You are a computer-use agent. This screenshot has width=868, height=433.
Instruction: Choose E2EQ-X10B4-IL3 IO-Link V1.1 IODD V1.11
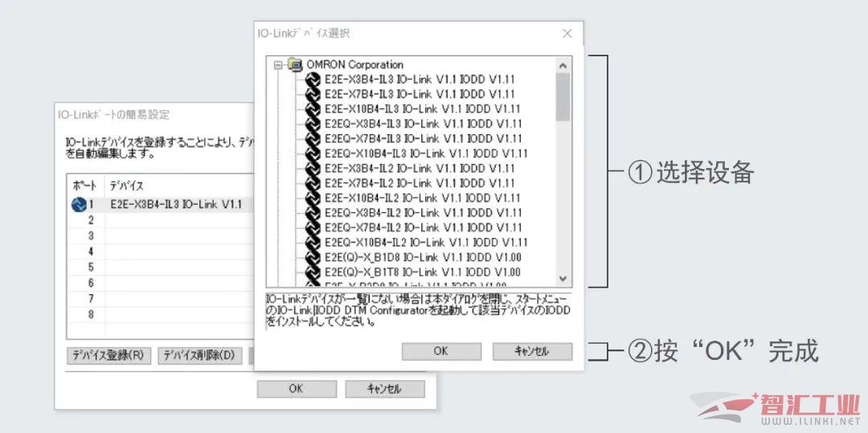(x=426, y=153)
